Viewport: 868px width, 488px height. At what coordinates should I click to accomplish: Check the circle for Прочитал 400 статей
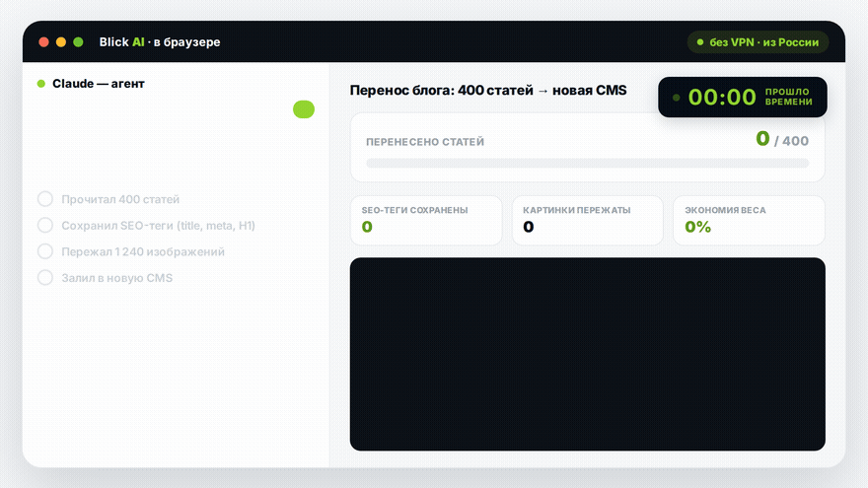pos(45,198)
